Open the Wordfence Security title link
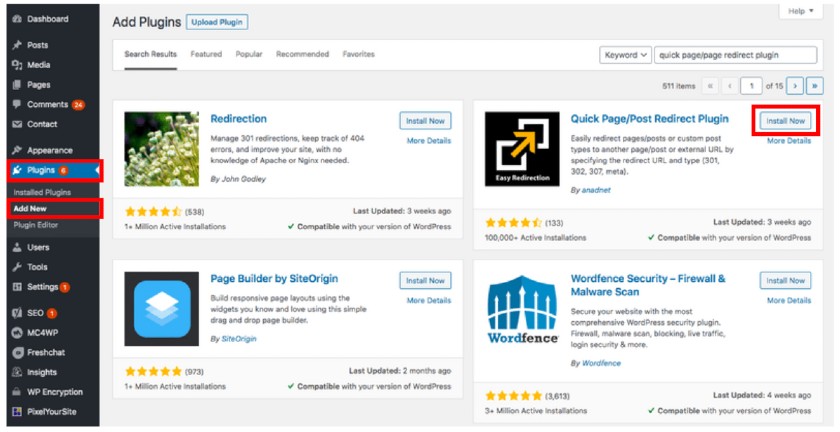Image resolution: width=840 pixels, height=432 pixels. 648,285
